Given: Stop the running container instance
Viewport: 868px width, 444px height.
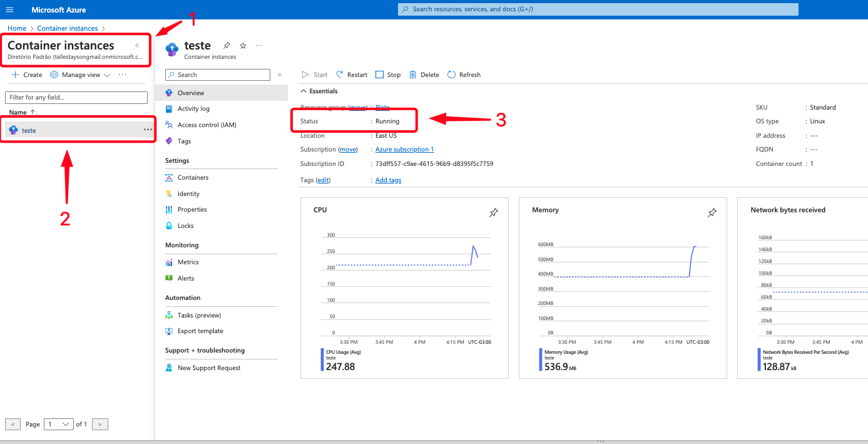Looking at the screenshot, I should pos(388,75).
